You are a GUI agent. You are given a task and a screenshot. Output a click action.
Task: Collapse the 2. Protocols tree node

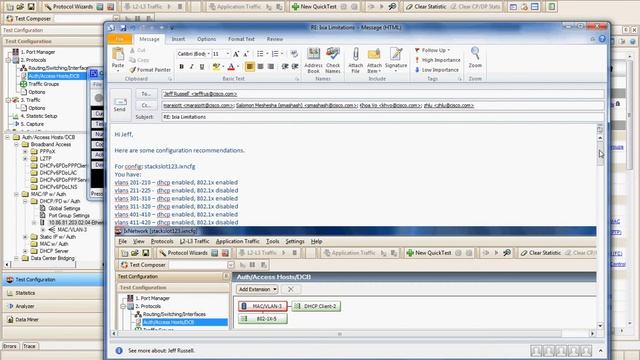[x=8, y=60]
